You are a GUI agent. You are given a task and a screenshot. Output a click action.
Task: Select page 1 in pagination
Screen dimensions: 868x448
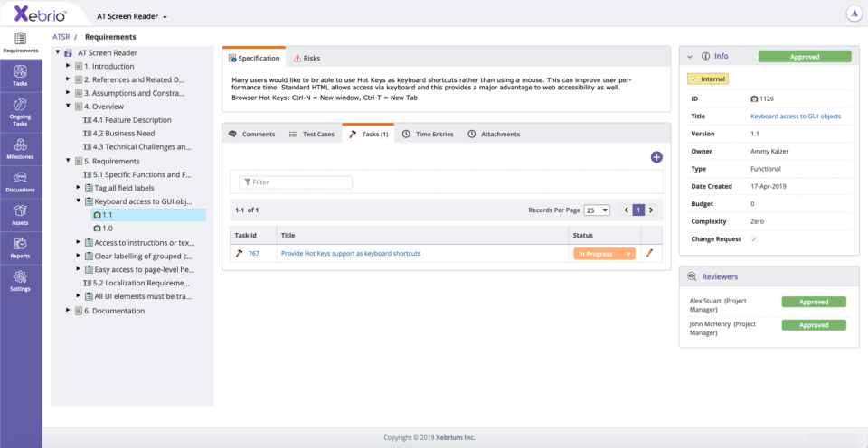(639, 210)
